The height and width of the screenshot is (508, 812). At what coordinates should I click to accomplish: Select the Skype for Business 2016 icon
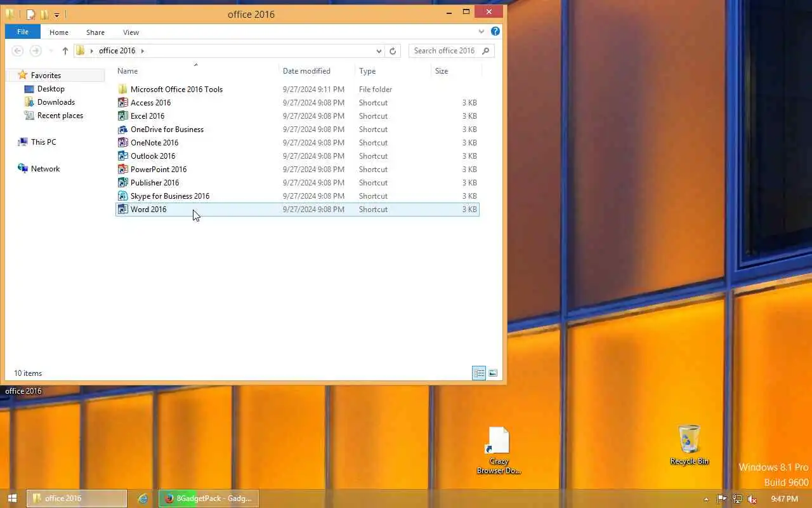coord(123,196)
